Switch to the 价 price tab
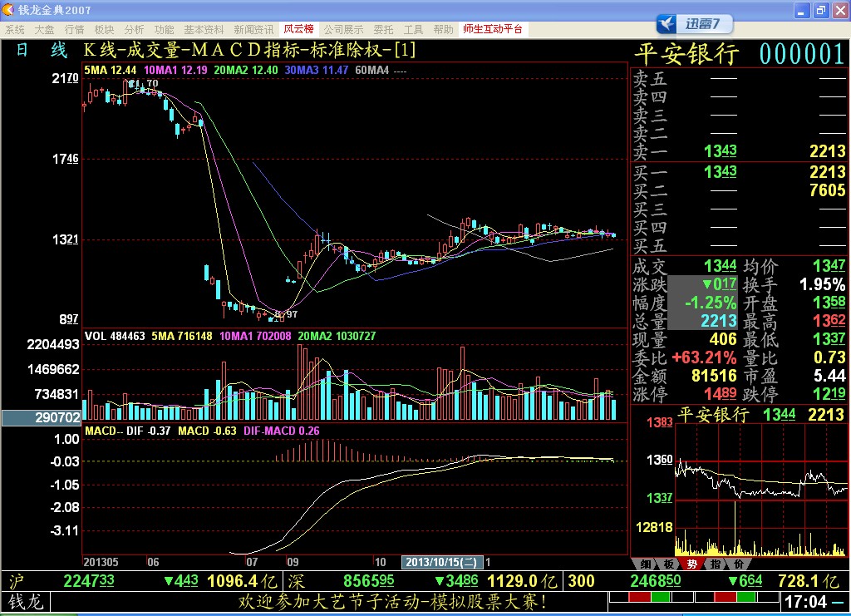The height and width of the screenshot is (616, 851). (x=739, y=564)
